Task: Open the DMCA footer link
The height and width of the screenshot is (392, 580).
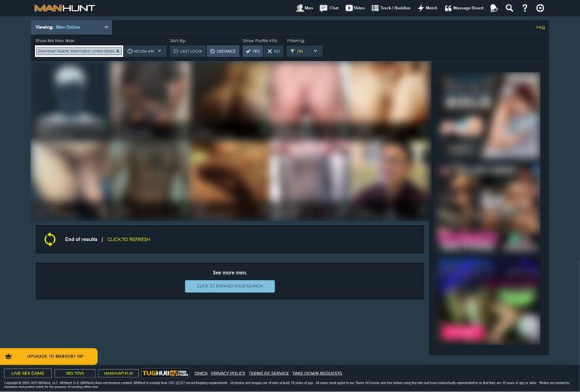Action: tap(201, 373)
